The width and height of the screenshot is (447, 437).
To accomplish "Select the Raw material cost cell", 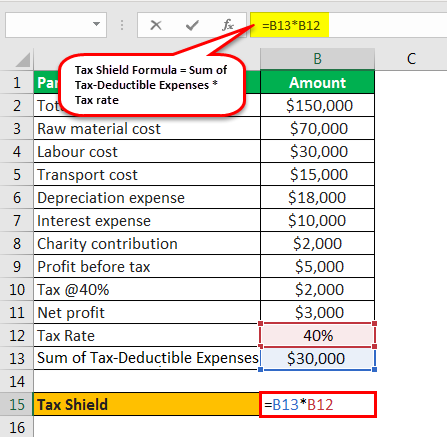I will pos(147,128).
